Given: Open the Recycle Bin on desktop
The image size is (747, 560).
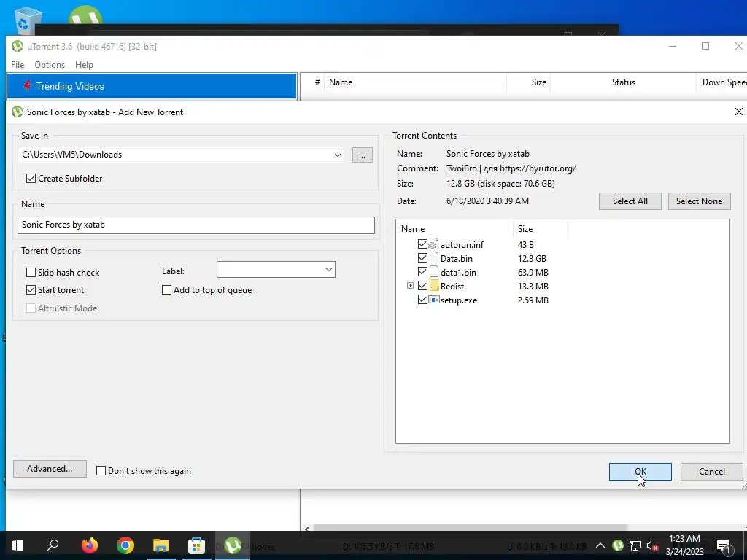Looking at the screenshot, I should click(x=28, y=20).
